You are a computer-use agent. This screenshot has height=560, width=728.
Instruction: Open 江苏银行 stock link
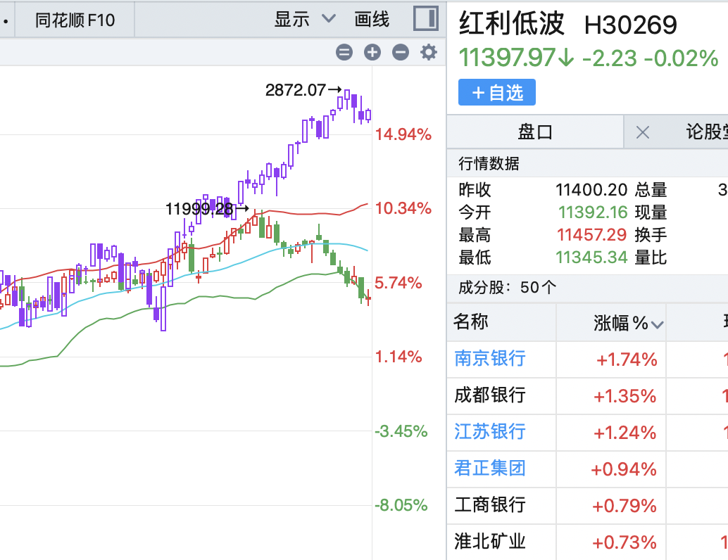490,431
